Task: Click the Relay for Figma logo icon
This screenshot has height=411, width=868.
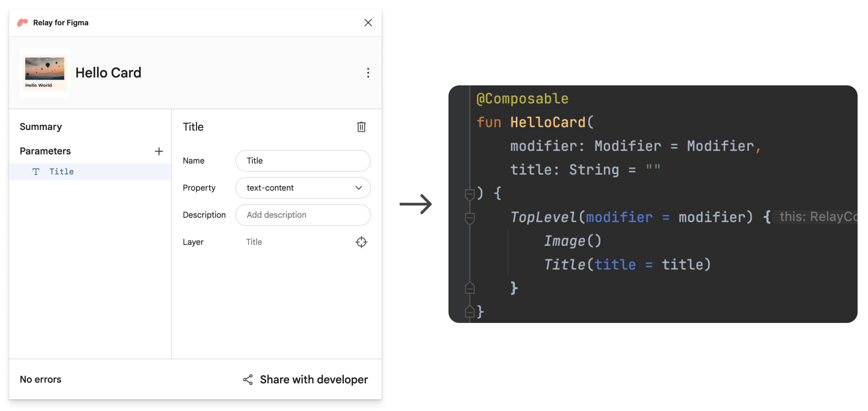Action: pos(22,22)
